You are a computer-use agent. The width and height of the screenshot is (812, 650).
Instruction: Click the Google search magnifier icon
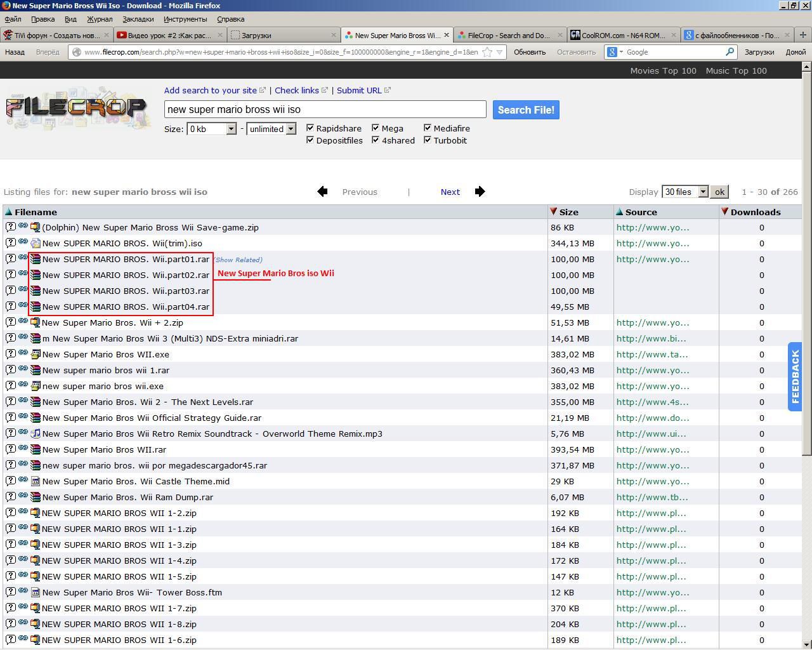730,52
